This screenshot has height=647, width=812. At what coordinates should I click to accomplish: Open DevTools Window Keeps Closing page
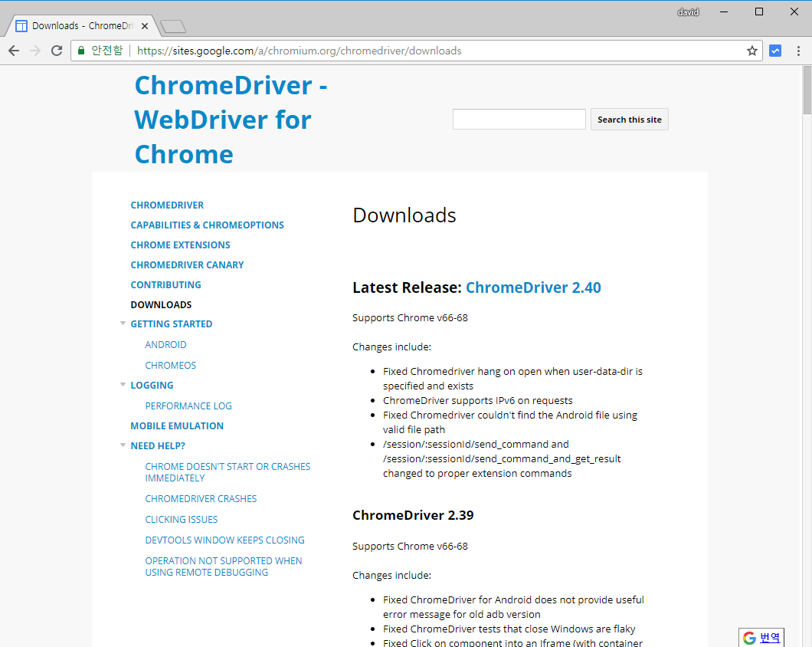(224, 540)
